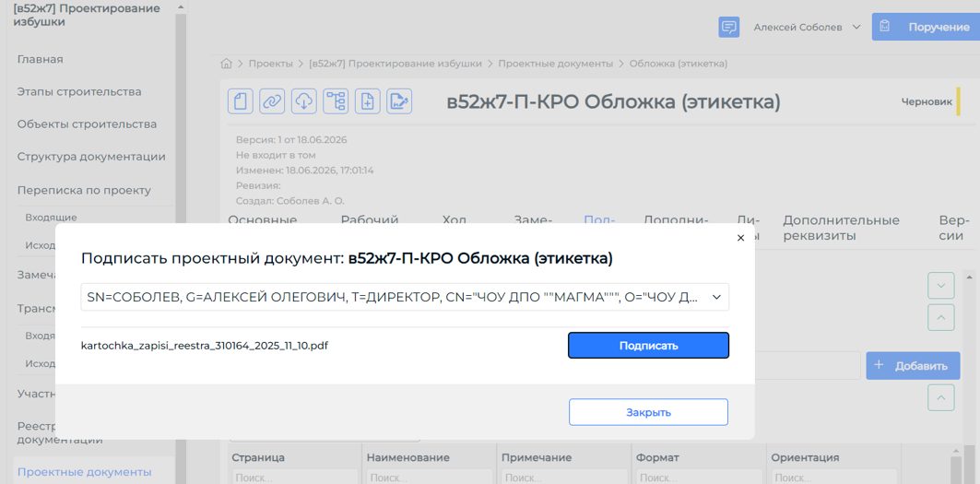Click the Формат column header
Image resolution: width=980 pixels, height=484 pixels.
coord(657,458)
